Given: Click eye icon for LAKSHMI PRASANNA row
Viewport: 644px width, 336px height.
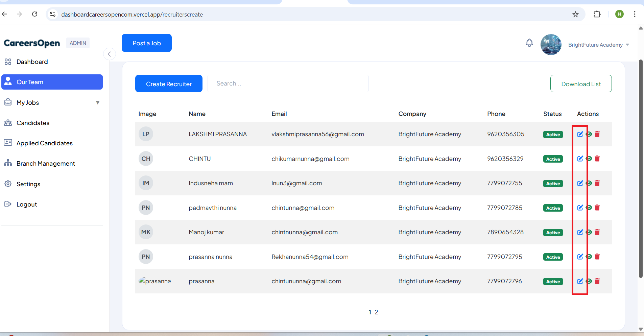Looking at the screenshot, I should point(589,134).
